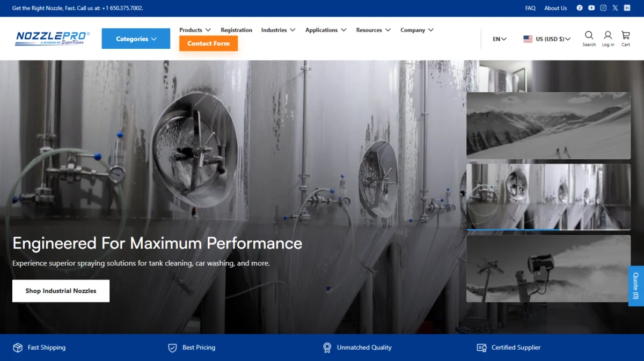644x361 pixels.
Task: Open the orange Contact Form button
Action: (x=208, y=43)
